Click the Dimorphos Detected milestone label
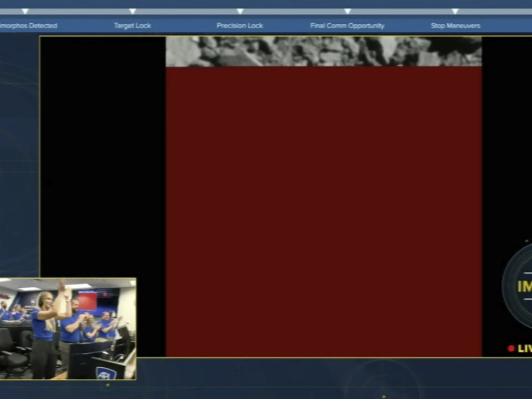The image size is (532, 399). point(29,25)
